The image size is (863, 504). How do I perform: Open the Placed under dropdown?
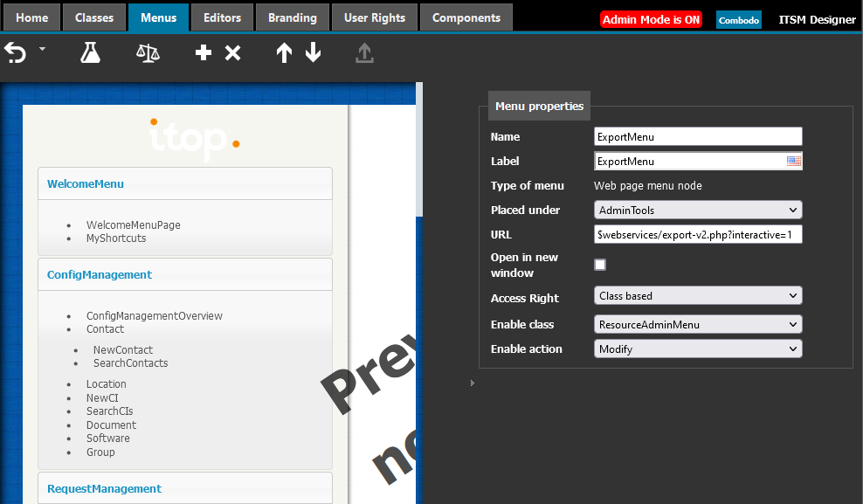pos(697,210)
